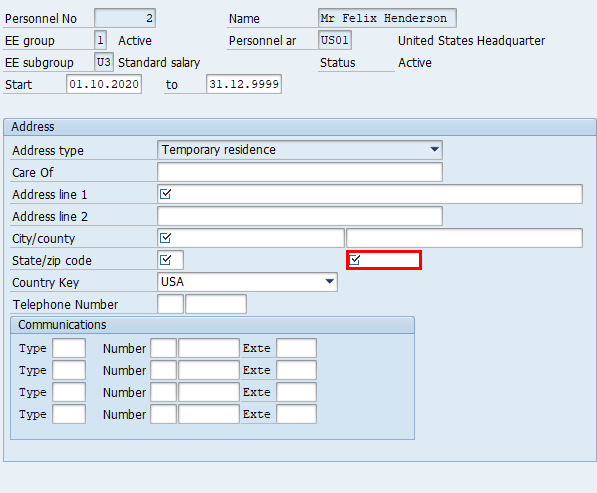This screenshot has height=493, width=597.
Task: Click the EE subgroup field U3
Action: point(104,62)
